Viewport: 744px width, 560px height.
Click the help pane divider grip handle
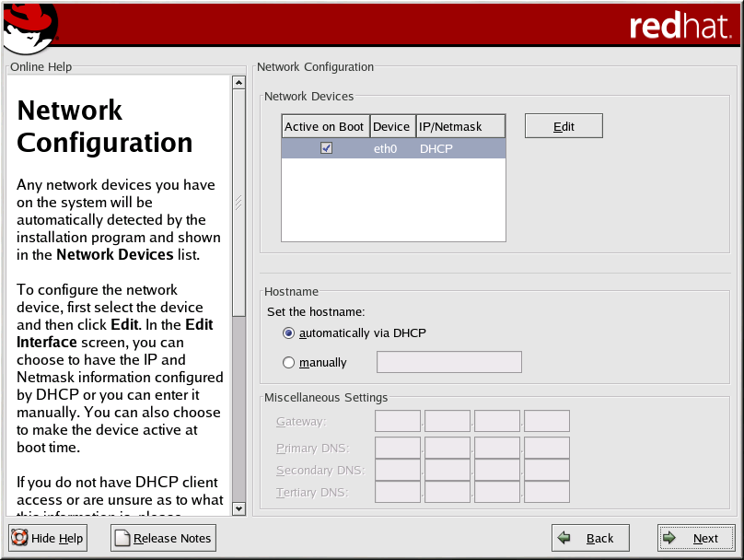tap(238, 203)
